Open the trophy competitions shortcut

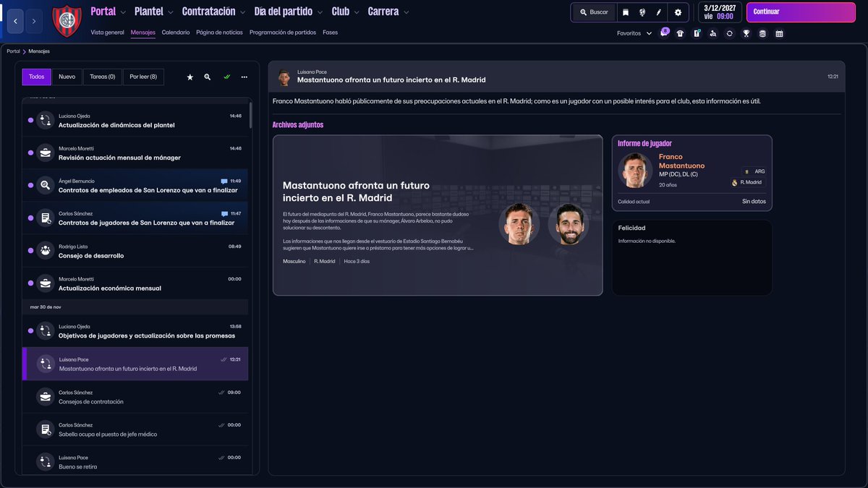(x=746, y=33)
